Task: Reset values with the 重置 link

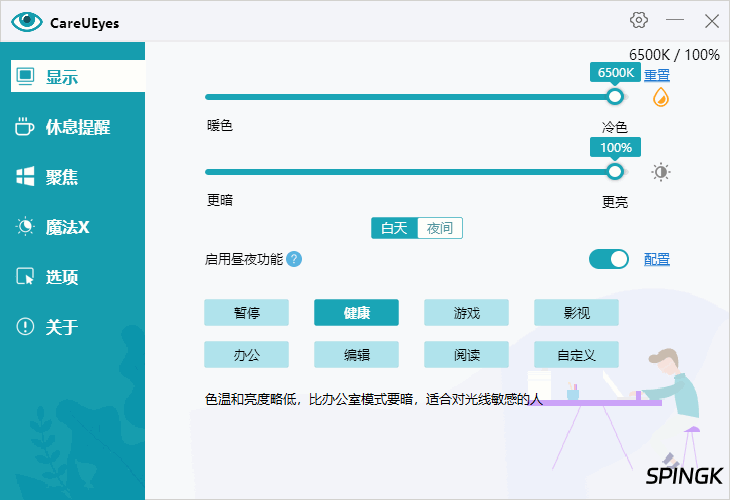Action: pos(656,75)
